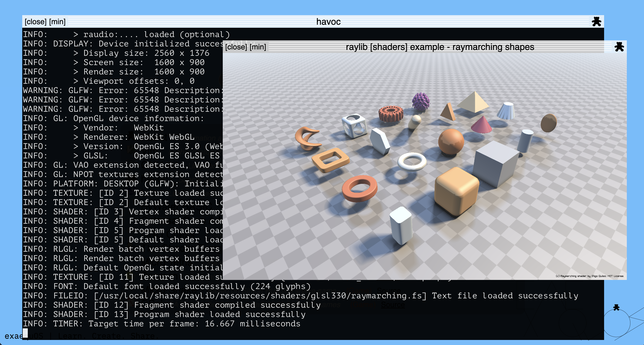Minimize the havoc terminal window
Viewport: 644px width, 345px height.
[x=57, y=22]
